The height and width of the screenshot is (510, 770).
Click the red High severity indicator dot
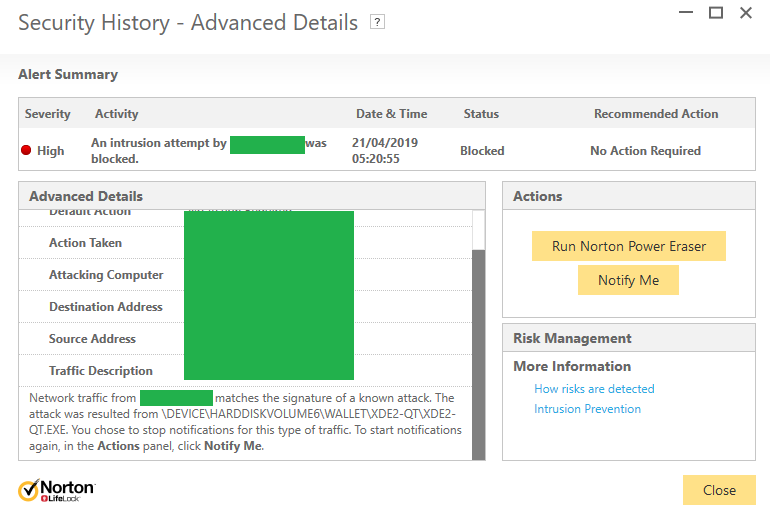tap(27, 150)
